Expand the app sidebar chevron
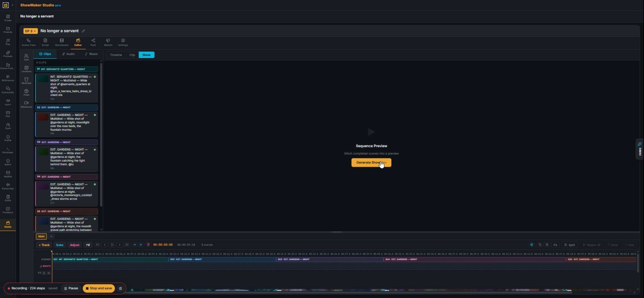This screenshot has width=644, height=298. pos(12,5)
